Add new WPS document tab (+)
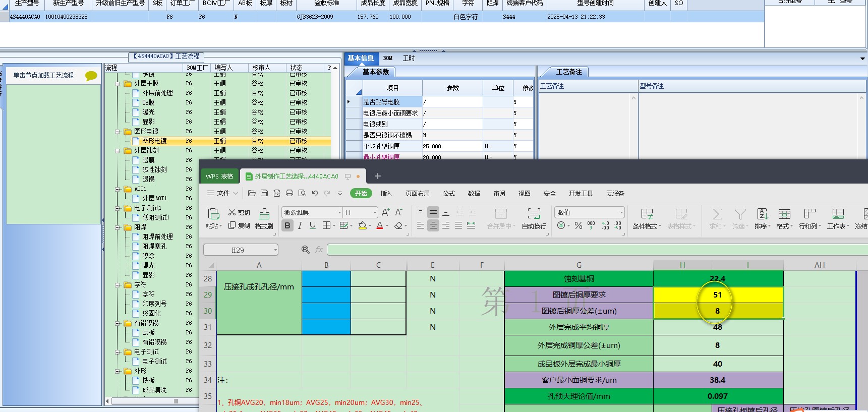Image resolution: width=868 pixels, height=412 pixels. (x=377, y=176)
